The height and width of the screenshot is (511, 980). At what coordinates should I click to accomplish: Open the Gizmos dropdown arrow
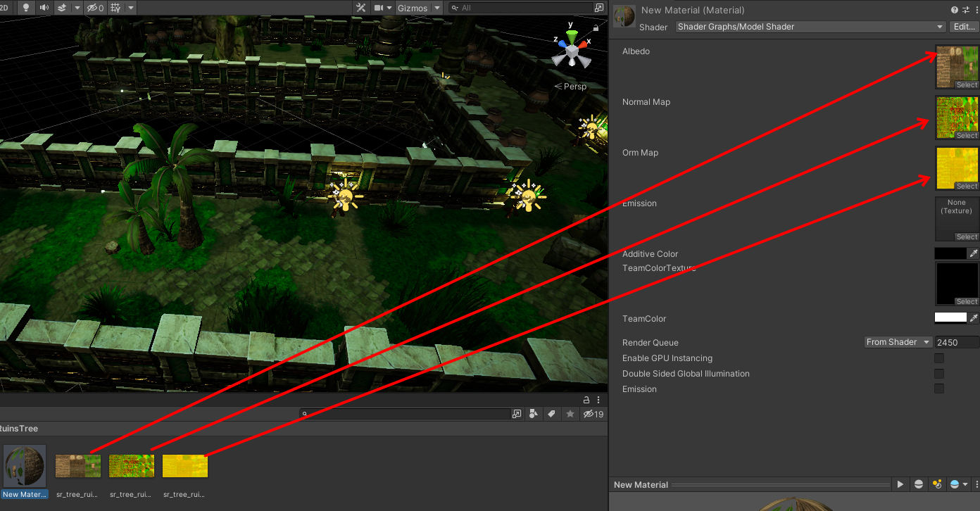click(x=437, y=8)
